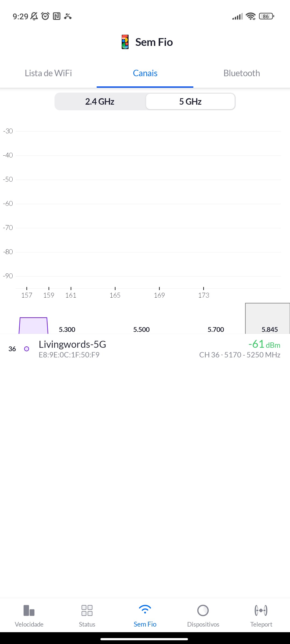Open the Bluetooth tab
This screenshot has width=290, height=644.
(242, 73)
